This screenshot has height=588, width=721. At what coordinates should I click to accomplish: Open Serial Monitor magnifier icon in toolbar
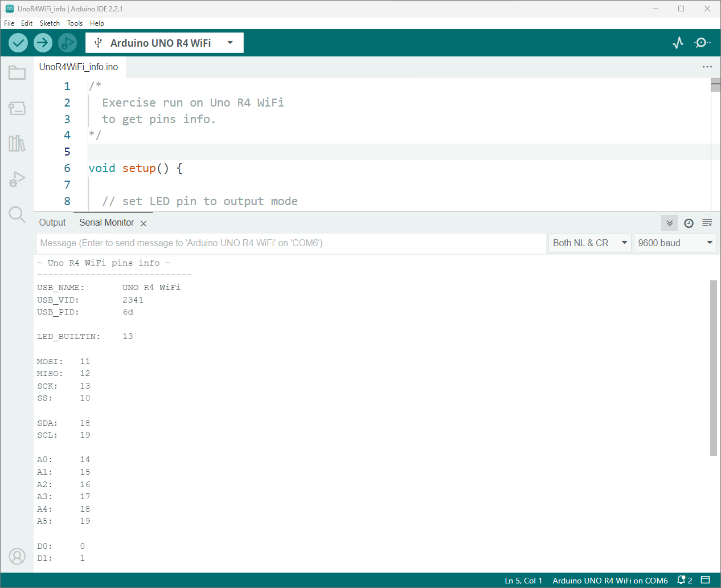(x=702, y=43)
